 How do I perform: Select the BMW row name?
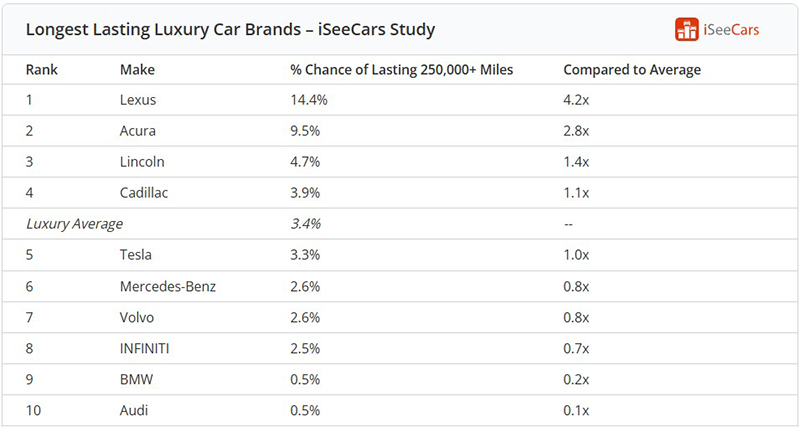pos(136,380)
